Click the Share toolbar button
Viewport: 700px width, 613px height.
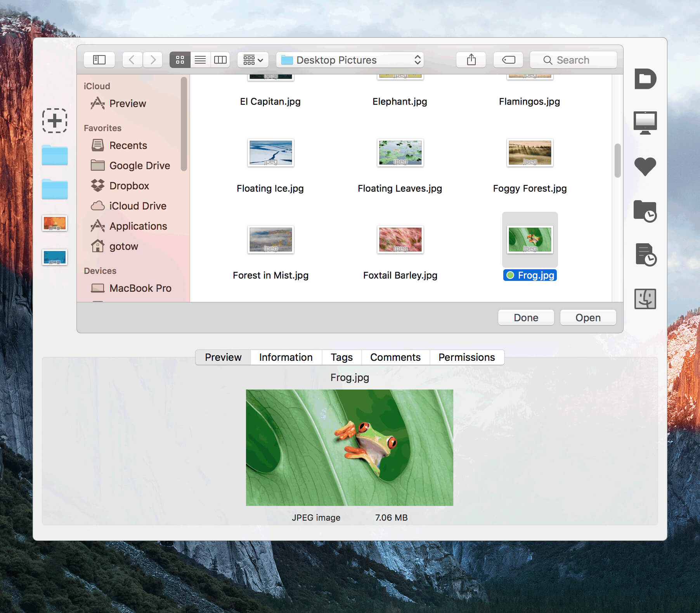pyautogui.click(x=471, y=60)
